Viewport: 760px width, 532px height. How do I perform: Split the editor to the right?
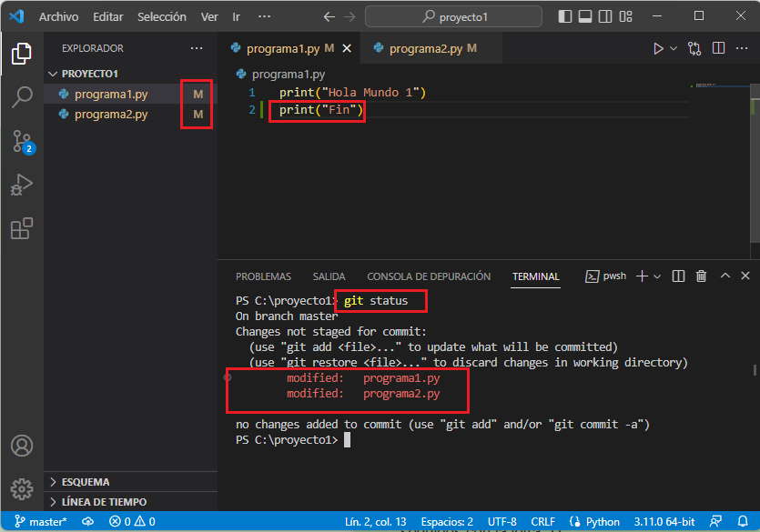[x=718, y=48]
